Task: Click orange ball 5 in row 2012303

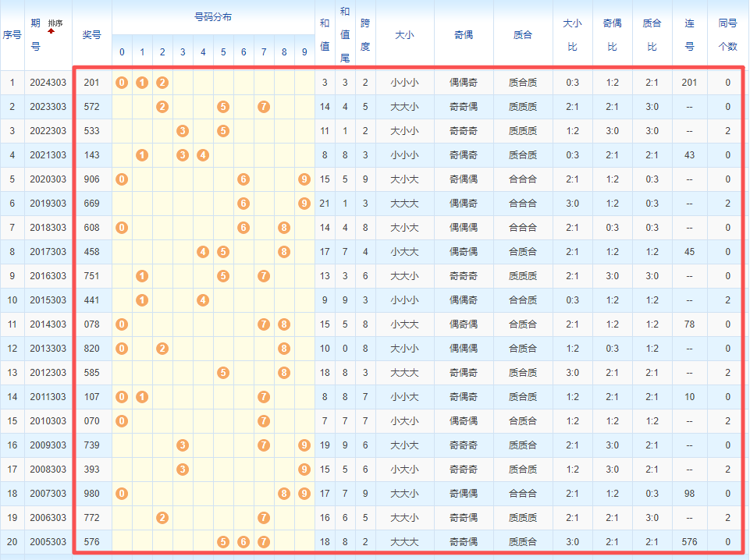Action: pyautogui.click(x=223, y=373)
